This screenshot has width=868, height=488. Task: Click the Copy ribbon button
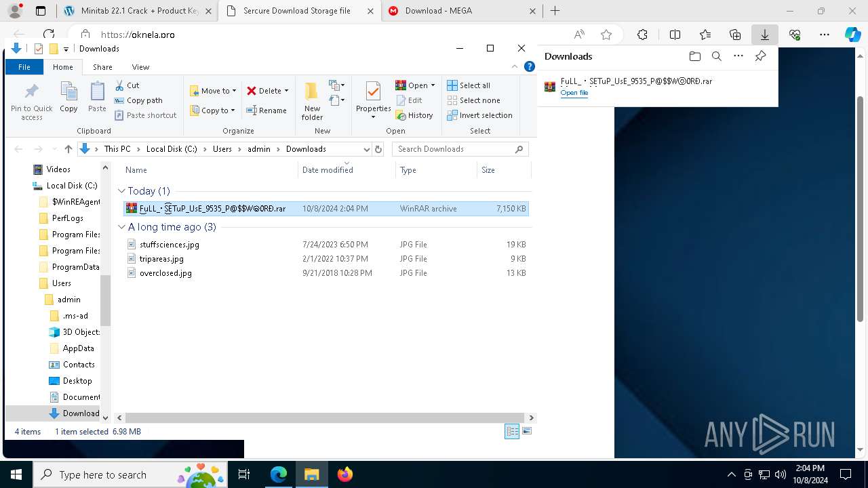68,97
